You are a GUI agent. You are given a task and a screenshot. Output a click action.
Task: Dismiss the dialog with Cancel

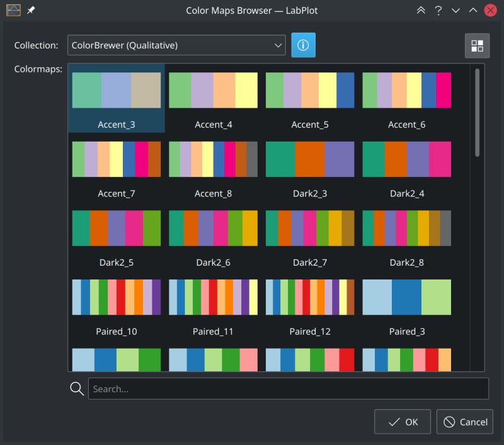[464, 422]
